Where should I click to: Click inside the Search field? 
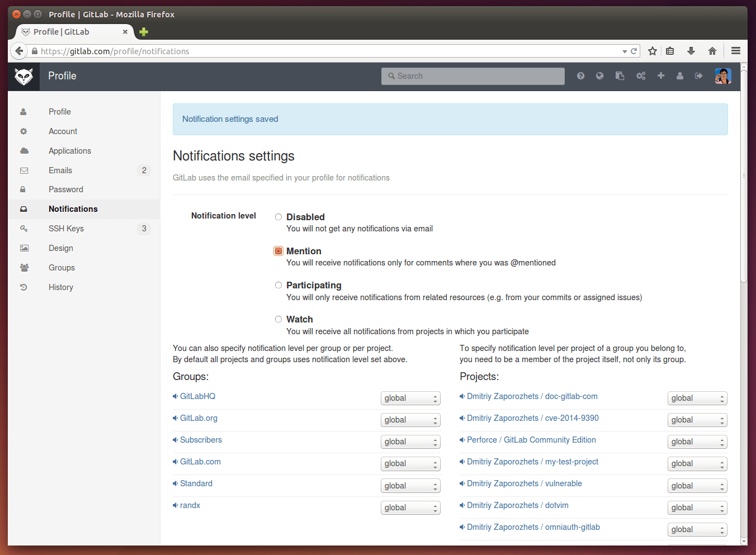[472, 75]
